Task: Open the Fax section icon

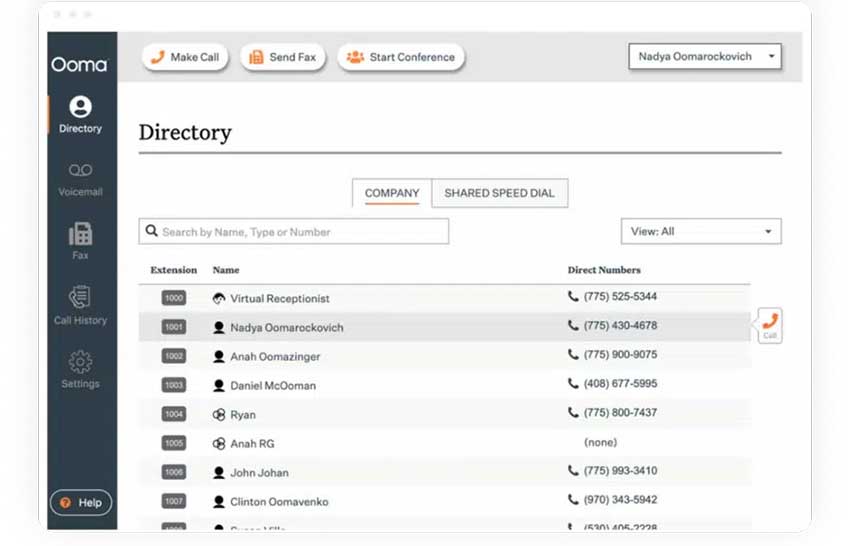Action: pos(80,240)
